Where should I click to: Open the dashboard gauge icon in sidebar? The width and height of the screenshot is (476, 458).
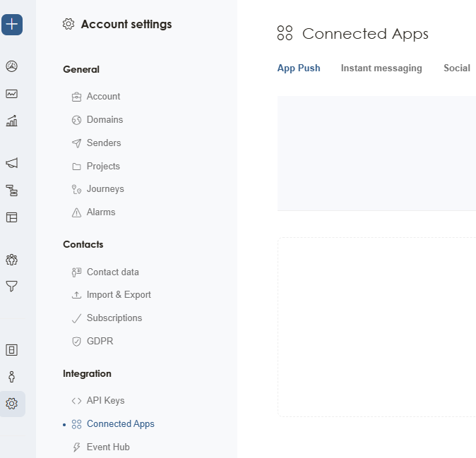[12, 66]
